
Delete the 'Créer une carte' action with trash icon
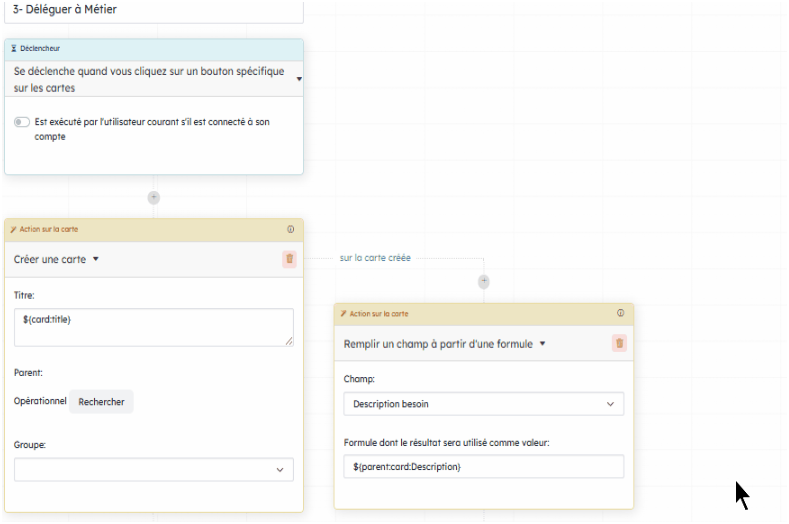pos(289,259)
